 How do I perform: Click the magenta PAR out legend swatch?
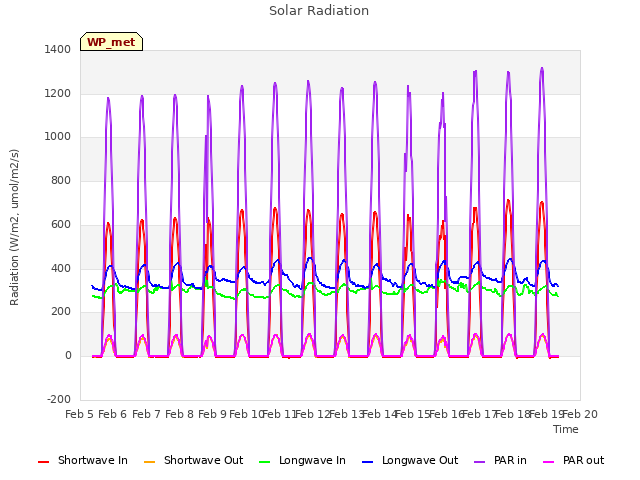[x=549, y=462]
